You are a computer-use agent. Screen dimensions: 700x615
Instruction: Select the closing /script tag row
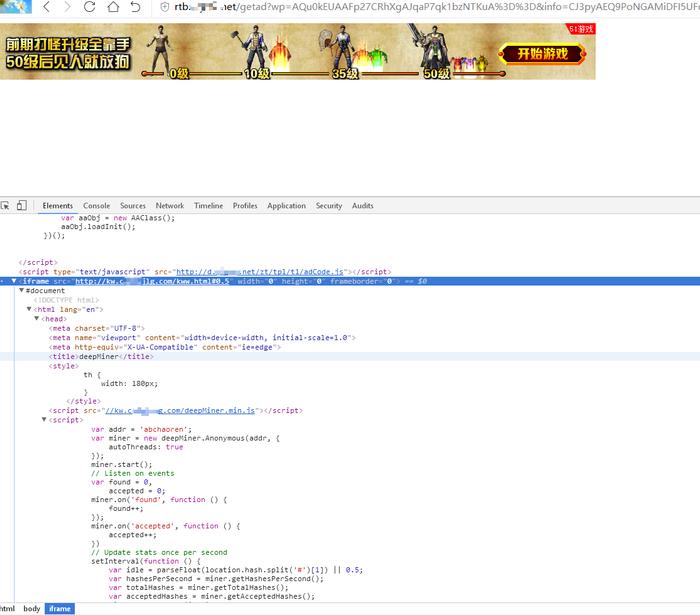pyautogui.click(x=38, y=262)
